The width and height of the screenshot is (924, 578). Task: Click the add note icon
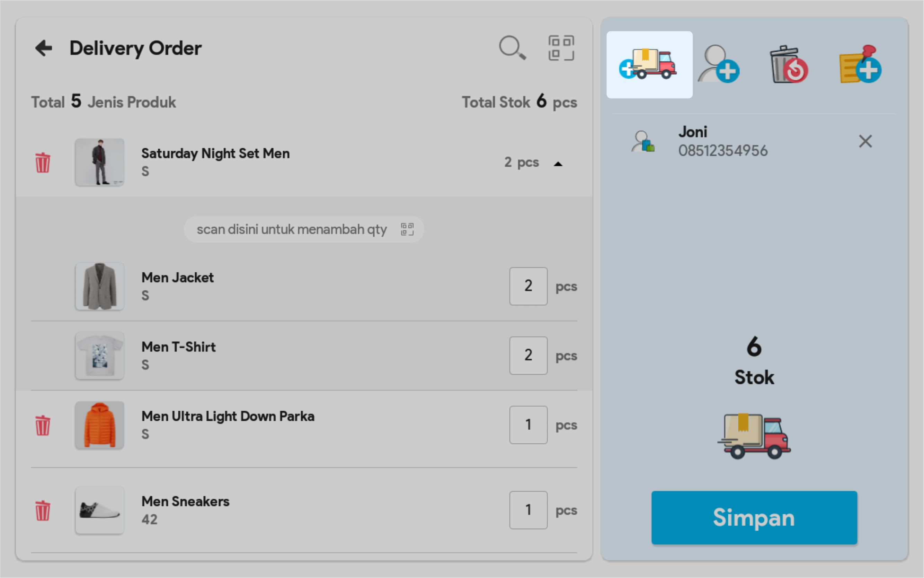[860, 65]
